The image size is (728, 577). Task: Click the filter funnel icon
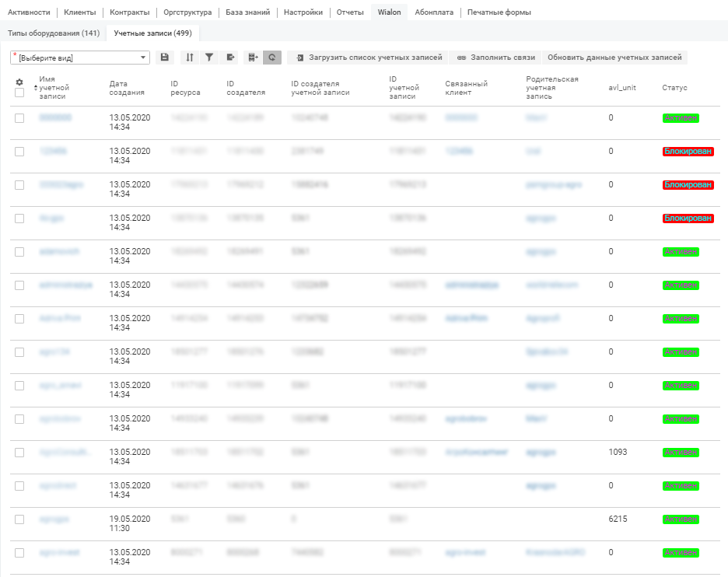pyautogui.click(x=209, y=58)
